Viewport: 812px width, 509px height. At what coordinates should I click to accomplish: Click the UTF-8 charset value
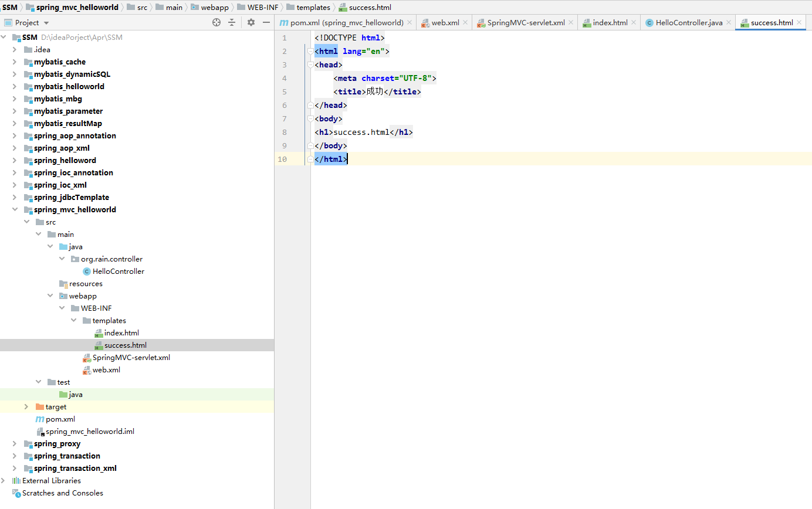point(415,78)
